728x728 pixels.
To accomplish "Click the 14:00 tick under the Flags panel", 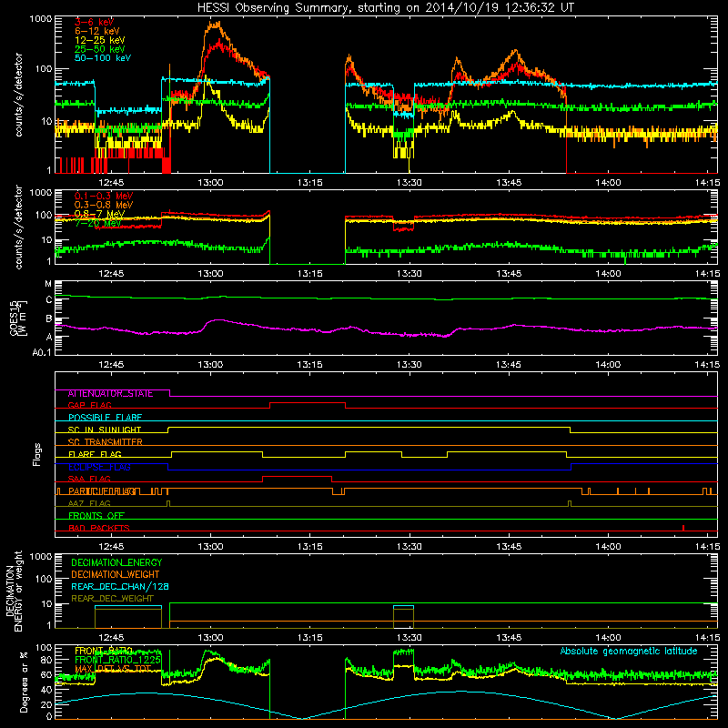I will click(x=608, y=547).
